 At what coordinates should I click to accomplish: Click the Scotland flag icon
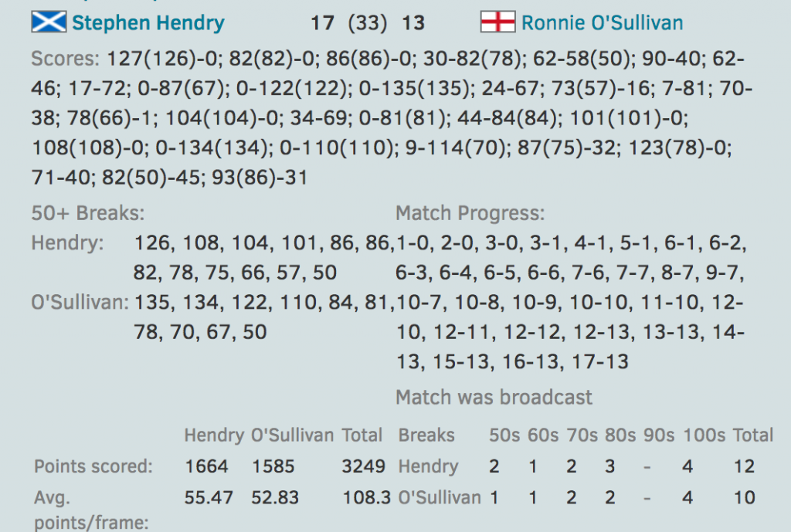point(49,22)
